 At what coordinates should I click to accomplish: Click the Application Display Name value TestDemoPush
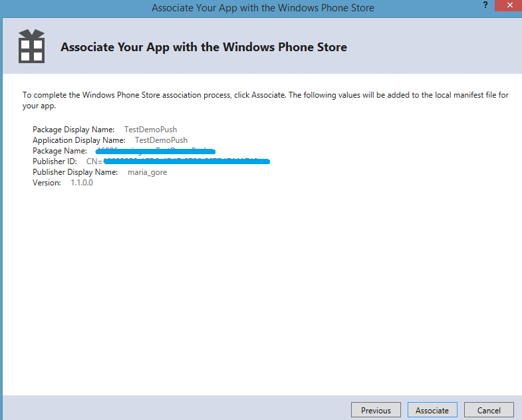[x=161, y=140]
